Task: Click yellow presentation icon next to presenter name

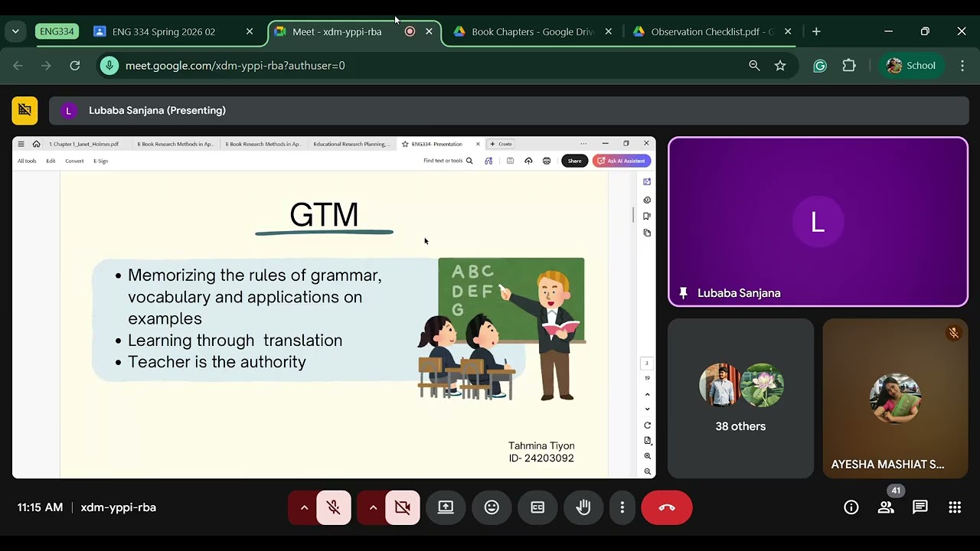Action: pyautogui.click(x=24, y=110)
